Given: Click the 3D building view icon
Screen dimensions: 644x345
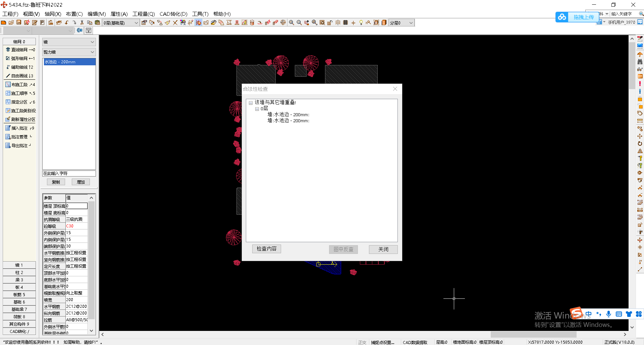Looking at the screenshot, I should click(384, 22).
